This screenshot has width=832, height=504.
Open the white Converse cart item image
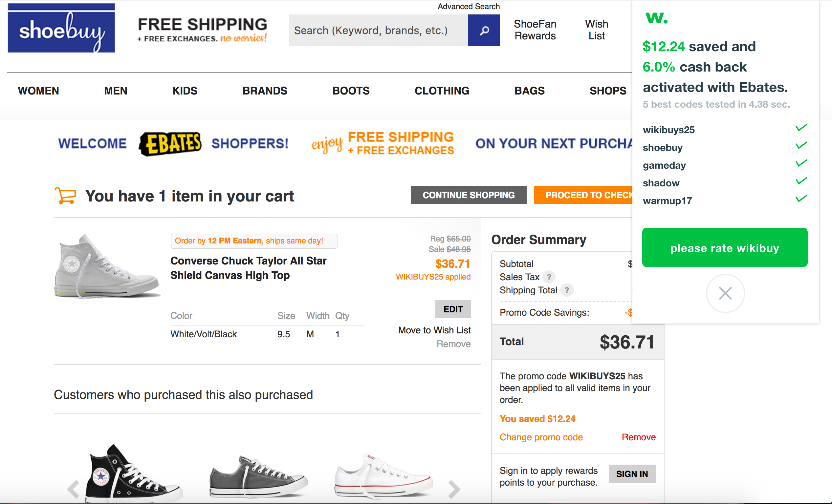coord(106,266)
